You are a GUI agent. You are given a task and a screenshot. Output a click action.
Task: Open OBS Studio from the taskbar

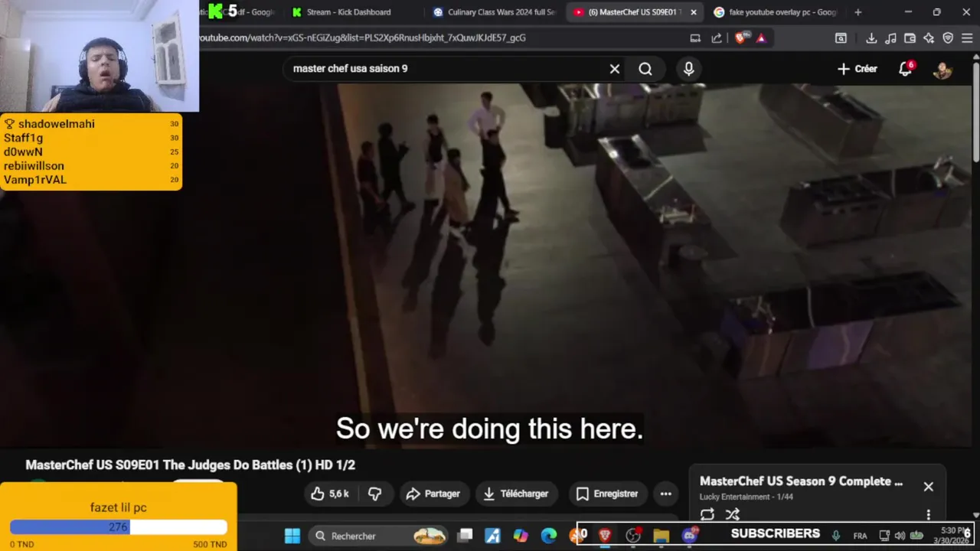coord(633,536)
